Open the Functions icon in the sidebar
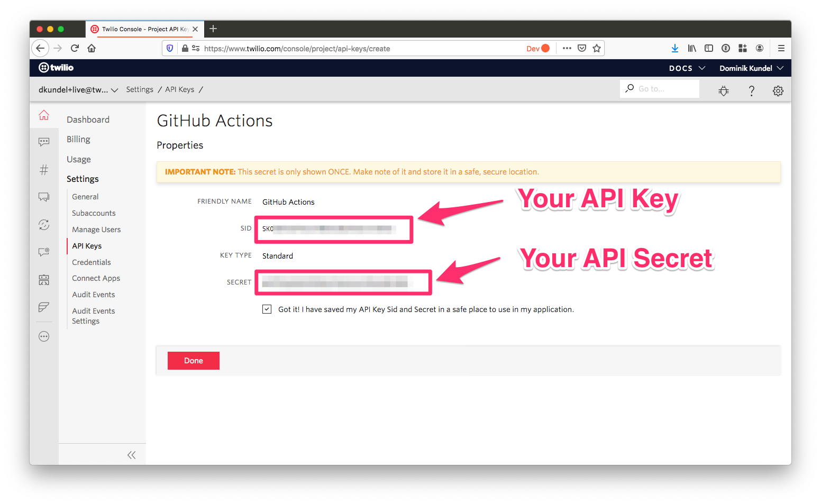Image resolution: width=821 pixels, height=504 pixels. tap(44, 307)
